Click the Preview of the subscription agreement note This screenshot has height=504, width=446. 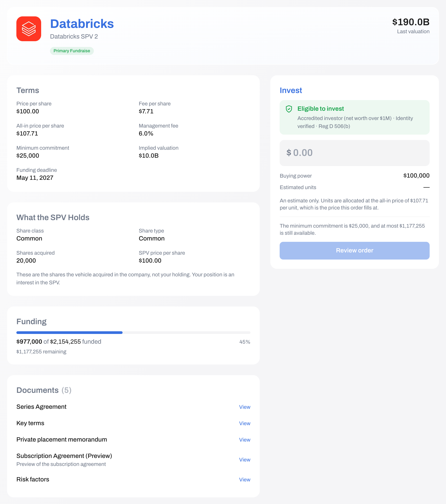[x=61, y=464]
